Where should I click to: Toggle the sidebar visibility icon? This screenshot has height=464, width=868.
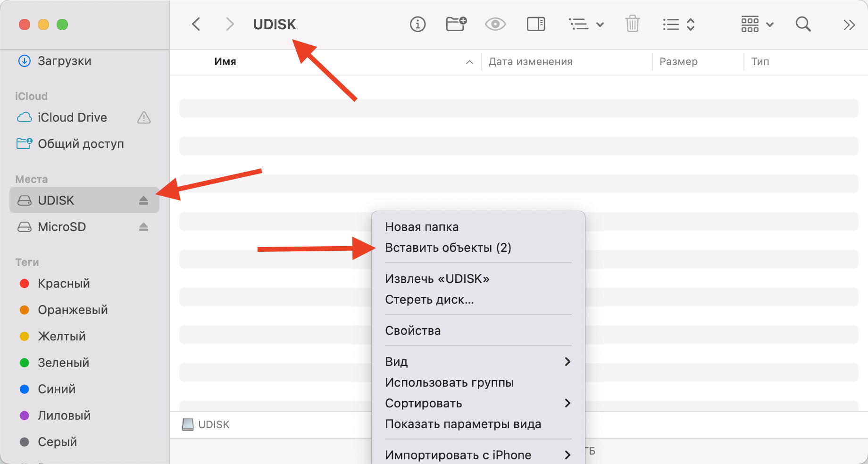(535, 24)
